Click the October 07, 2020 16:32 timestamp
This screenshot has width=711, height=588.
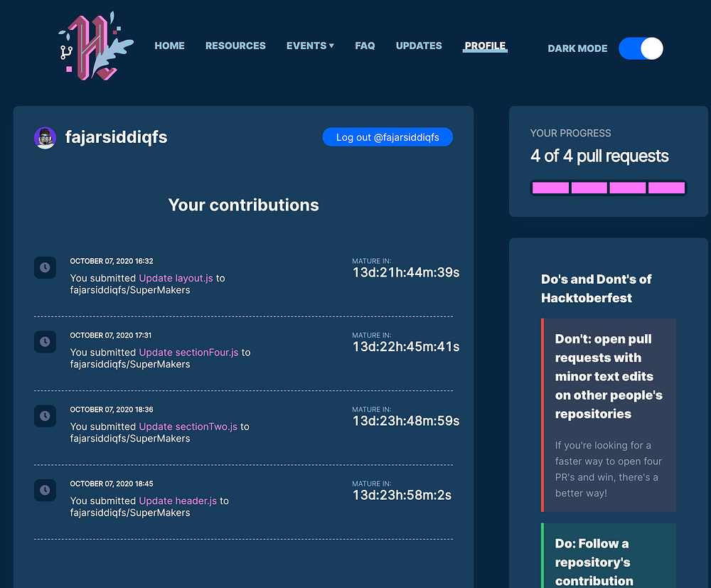pos(112,261)
